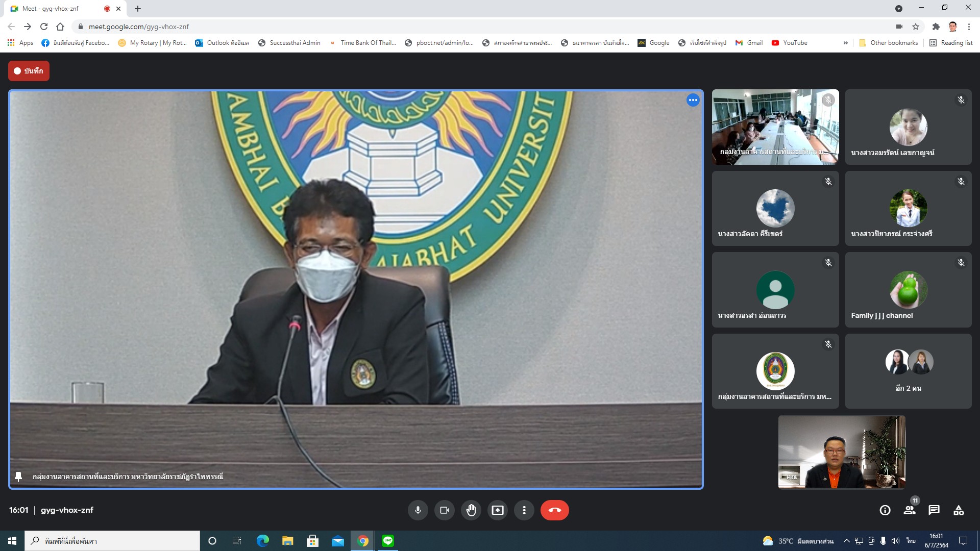Open Other bookmarks folder
This screenshot has height=551, width=980.
889,43
